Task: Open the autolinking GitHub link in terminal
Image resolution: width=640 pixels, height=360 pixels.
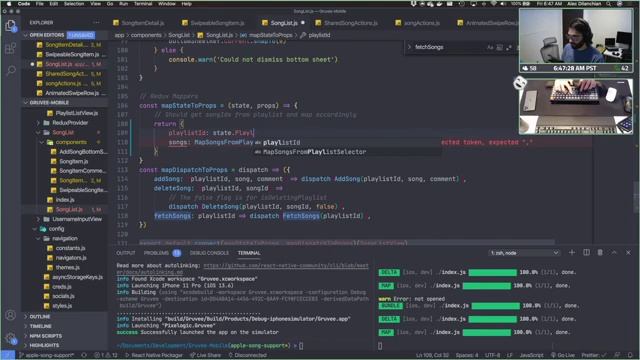Action: tap(286, 266)
